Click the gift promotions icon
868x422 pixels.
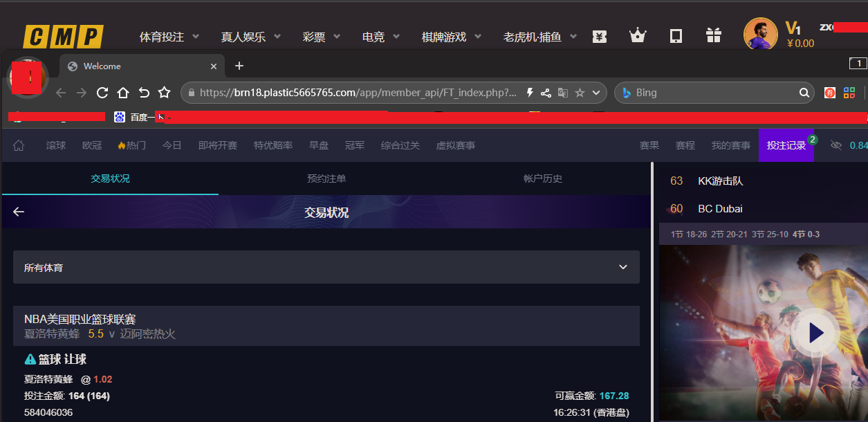(x=713, y=34)
